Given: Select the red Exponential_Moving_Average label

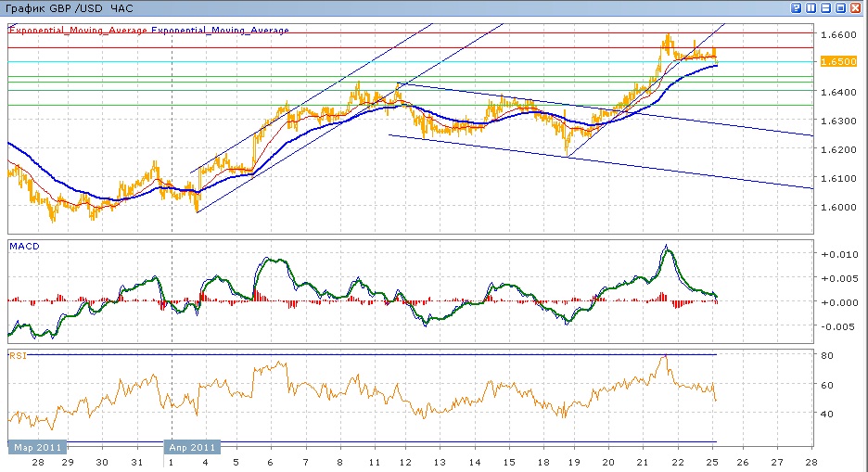Looking at the screenshot, I should 78,31.
